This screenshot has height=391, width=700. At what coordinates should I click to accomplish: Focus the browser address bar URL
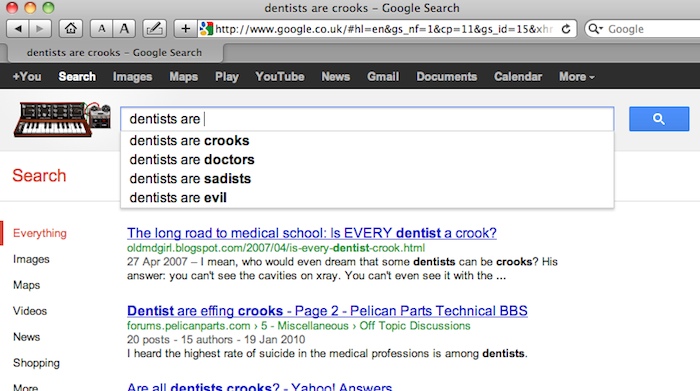pyautogui.click(x=384, y=29)
